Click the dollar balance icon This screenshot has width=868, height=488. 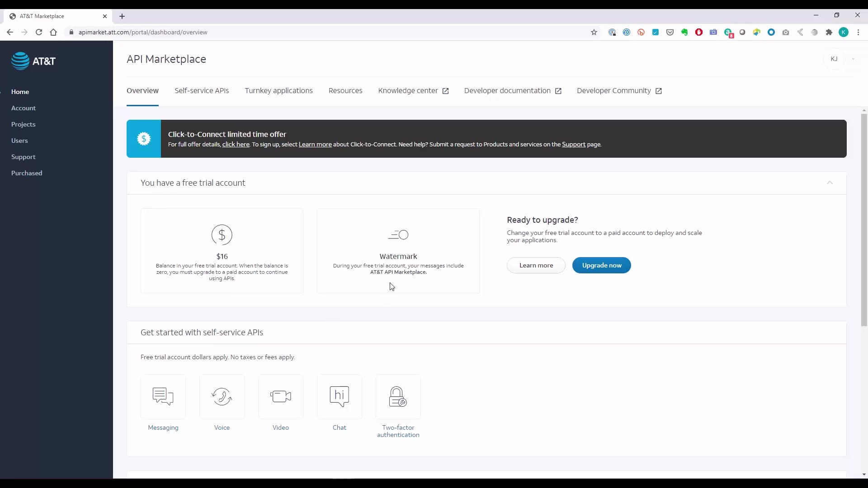point(222,235)
